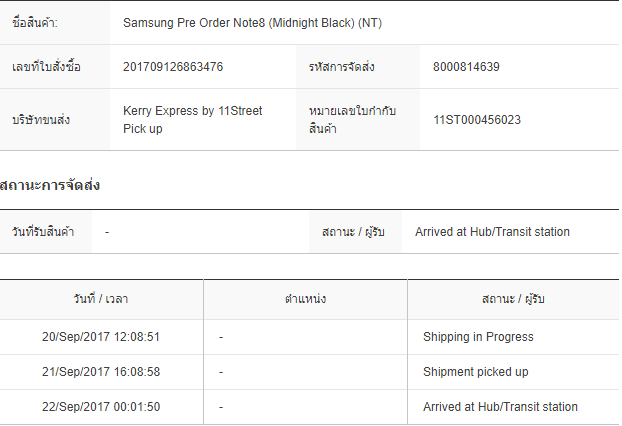622x426 pixels.
Task: Select the 22/Sep/2017 00:01:50 timestamp
Action: (x=101, y=407)
